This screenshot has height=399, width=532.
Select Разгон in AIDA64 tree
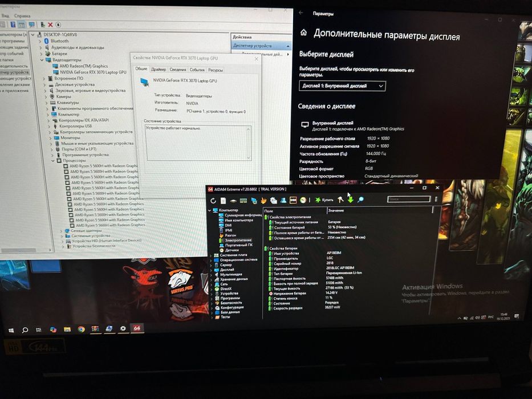(x=231, y=235)
